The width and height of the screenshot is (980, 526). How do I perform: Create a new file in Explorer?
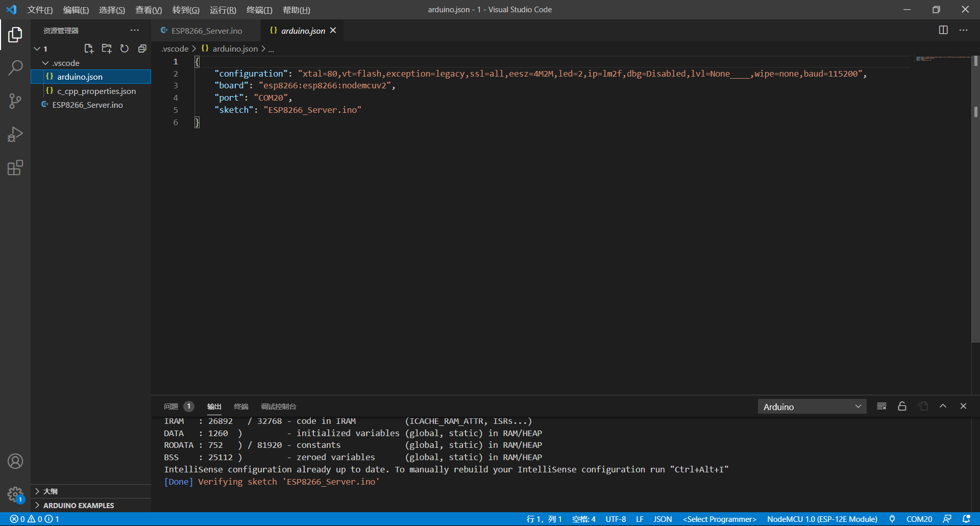89,49
